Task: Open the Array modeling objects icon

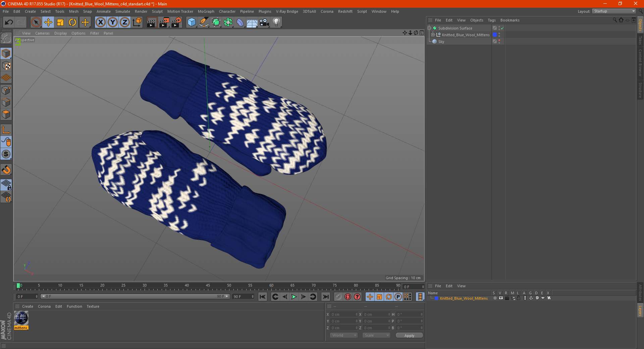Action: tap(228, 22)
